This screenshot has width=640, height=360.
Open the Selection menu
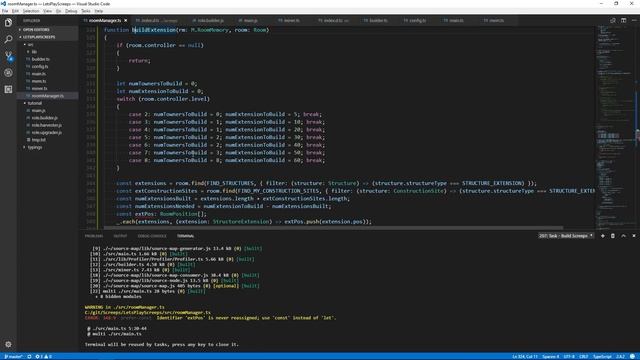31,11
